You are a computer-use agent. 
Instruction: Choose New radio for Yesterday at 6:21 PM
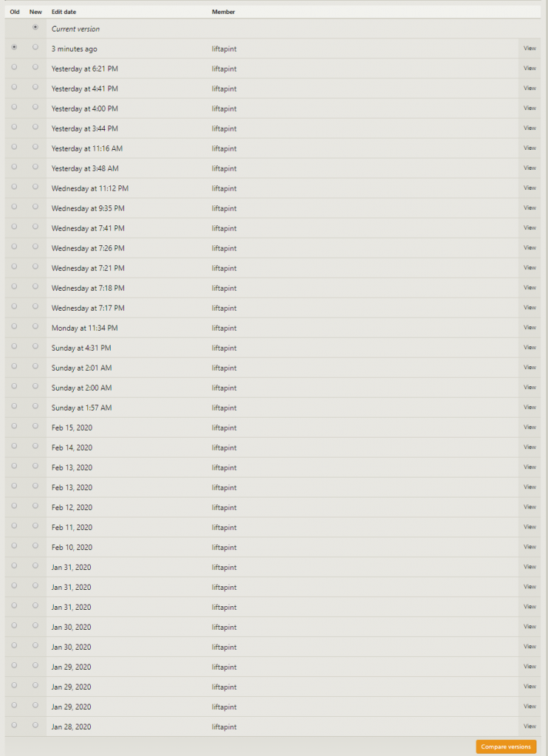tap(35, 67)
